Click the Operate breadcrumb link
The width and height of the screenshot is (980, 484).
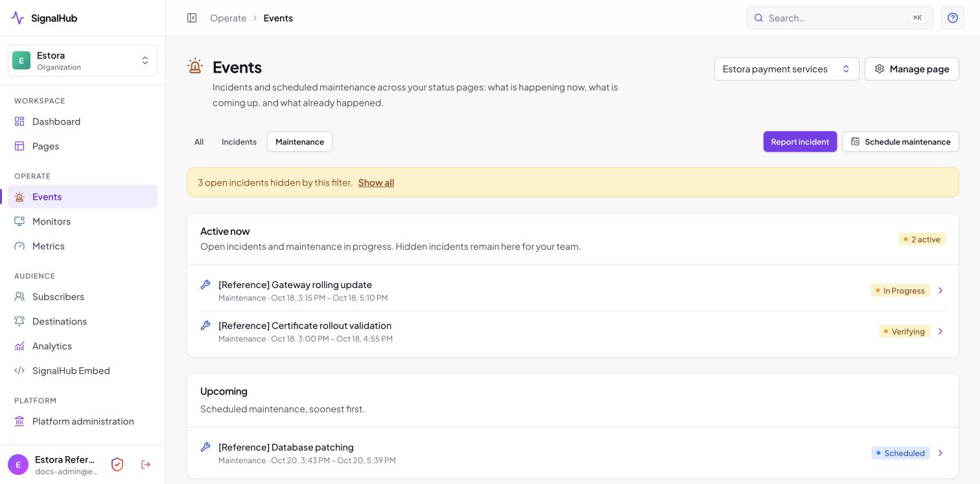(x=228, y=18)
